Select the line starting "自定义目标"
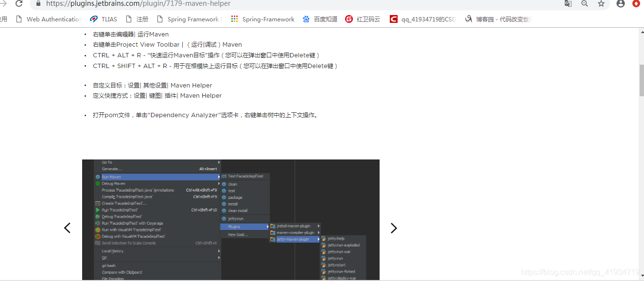644x281 pixels. (x=153, y=85)
